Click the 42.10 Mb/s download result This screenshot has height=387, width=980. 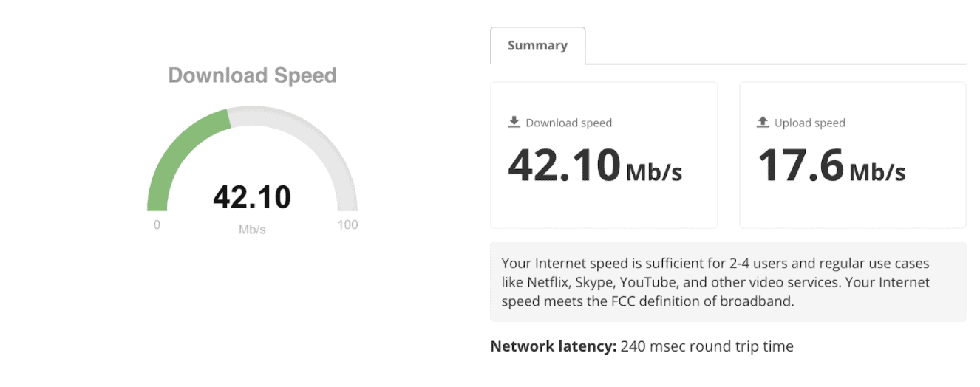coord(594,165)
